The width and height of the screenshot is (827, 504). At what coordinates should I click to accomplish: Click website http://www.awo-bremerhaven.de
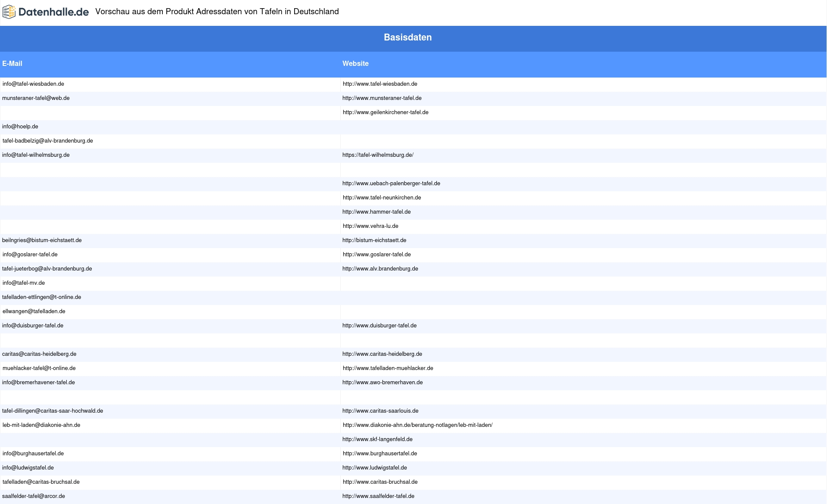pyautogui.click(x=382, y=383)
